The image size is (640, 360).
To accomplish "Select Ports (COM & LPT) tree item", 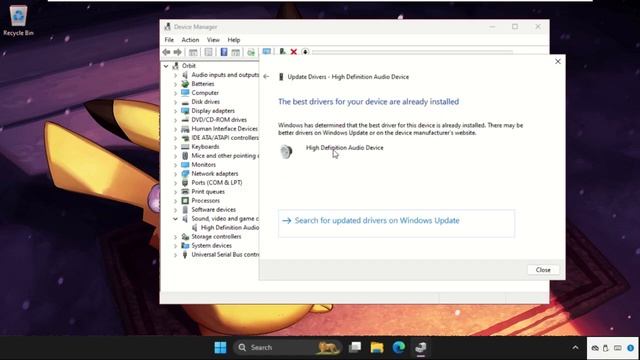I will pyautogui.click(x=217, y=182).
